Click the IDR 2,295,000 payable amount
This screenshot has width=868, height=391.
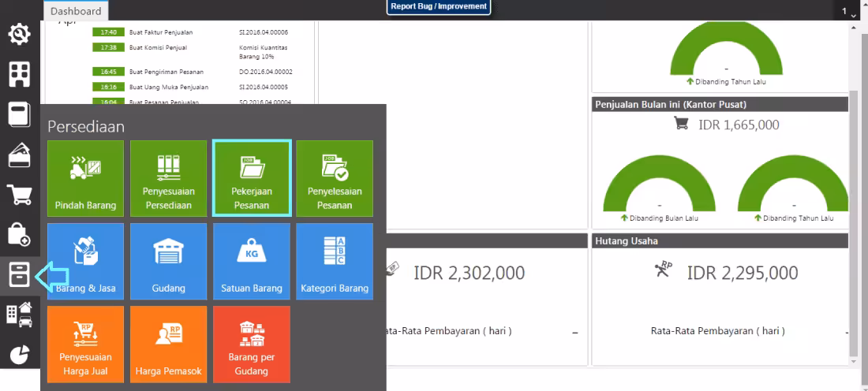tap(743, 273)
